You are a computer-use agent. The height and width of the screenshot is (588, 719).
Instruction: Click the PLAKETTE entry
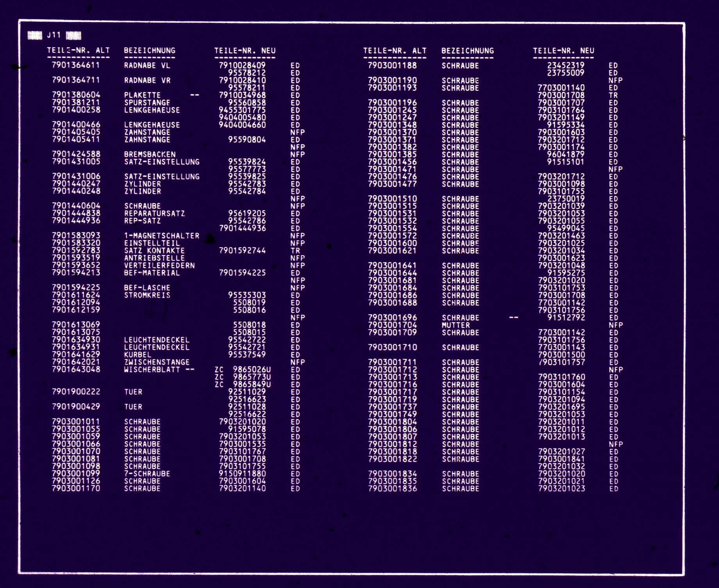pyautogui.click(x=142, y=95)
